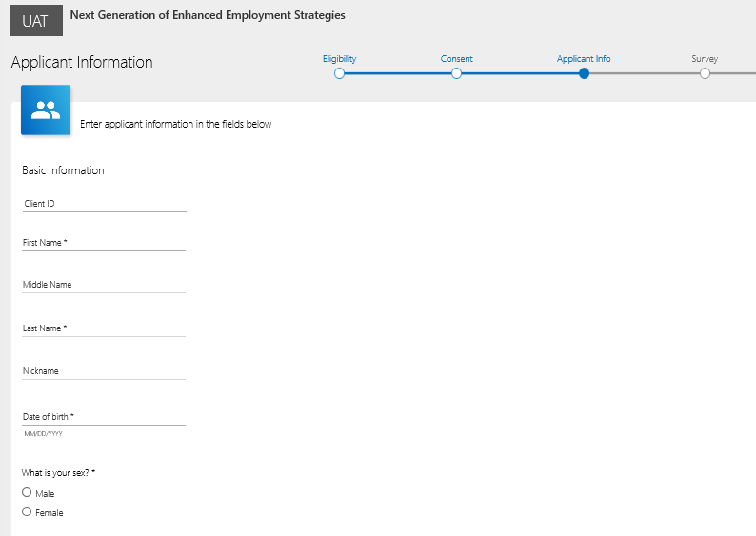The height and width of the screenshot is (536, 756).
Task: Select the Nickname text field
Action: coord(104,371)
